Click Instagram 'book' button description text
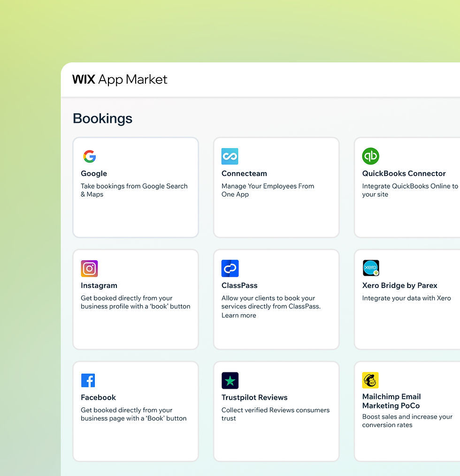 point(136,302)
